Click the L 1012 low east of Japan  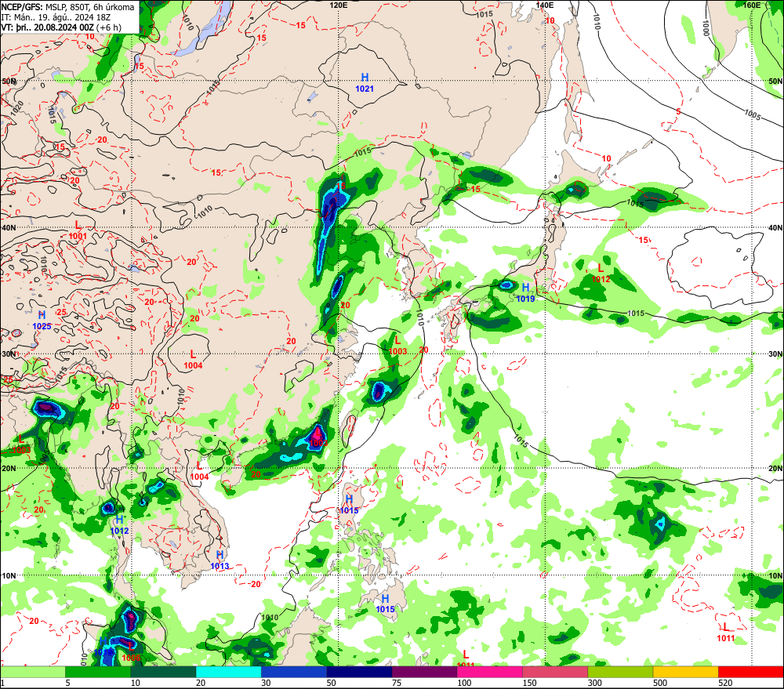[x=601, y=273]
